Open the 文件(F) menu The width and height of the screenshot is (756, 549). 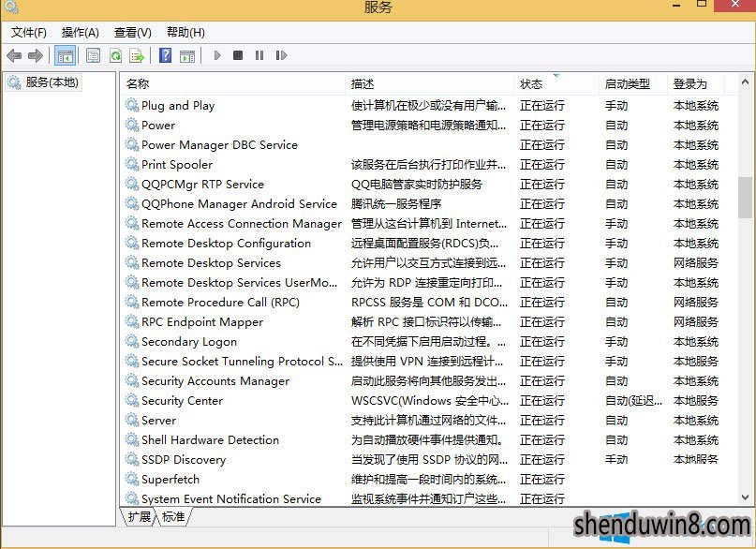(x=29, y=32)
